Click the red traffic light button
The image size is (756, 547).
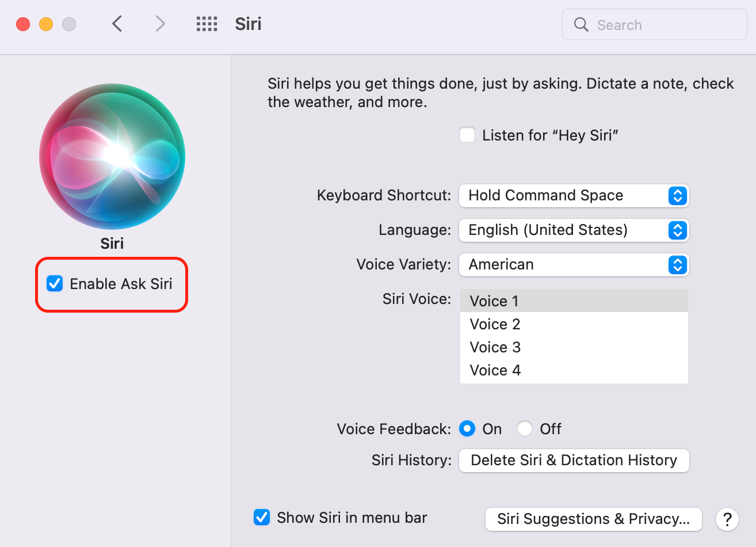[22, 24]
